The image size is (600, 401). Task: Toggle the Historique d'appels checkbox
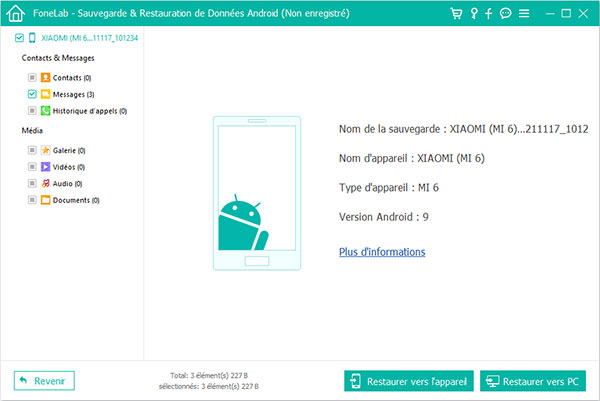tap(32, 111)
